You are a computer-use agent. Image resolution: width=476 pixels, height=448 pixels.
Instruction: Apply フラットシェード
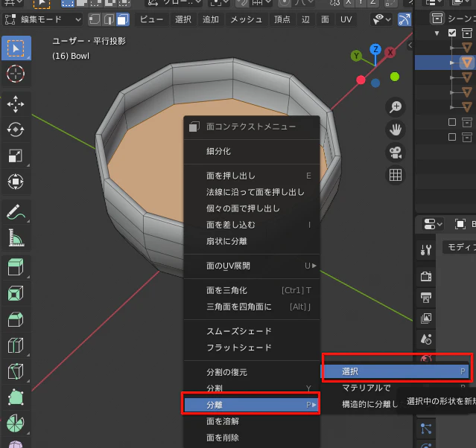251,348
